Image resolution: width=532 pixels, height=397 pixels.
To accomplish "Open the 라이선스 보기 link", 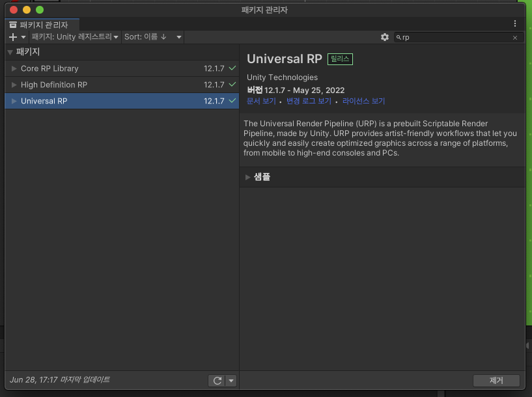I will click(364, 101).
